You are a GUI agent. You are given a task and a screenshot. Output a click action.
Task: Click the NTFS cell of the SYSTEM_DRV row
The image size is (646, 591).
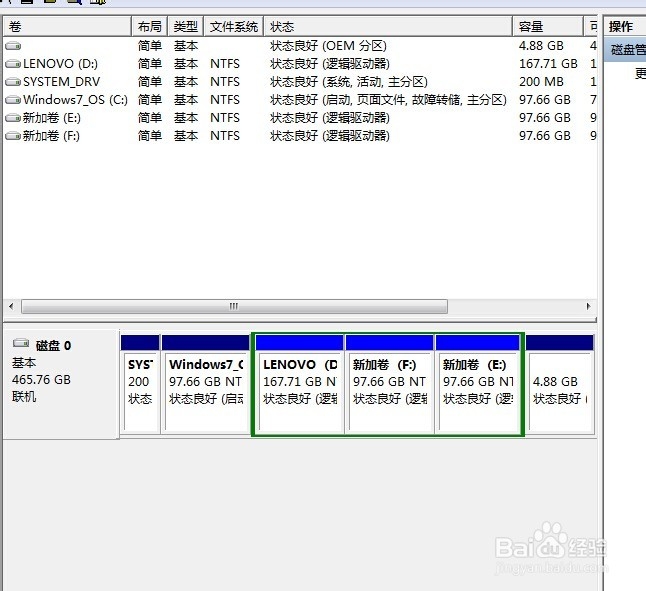click(225, 82)
